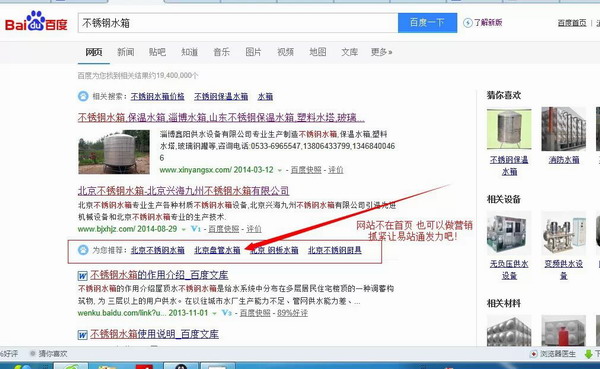Click the 了解新版 refresh icon
The image size is (600, 369).
point(468,23)
